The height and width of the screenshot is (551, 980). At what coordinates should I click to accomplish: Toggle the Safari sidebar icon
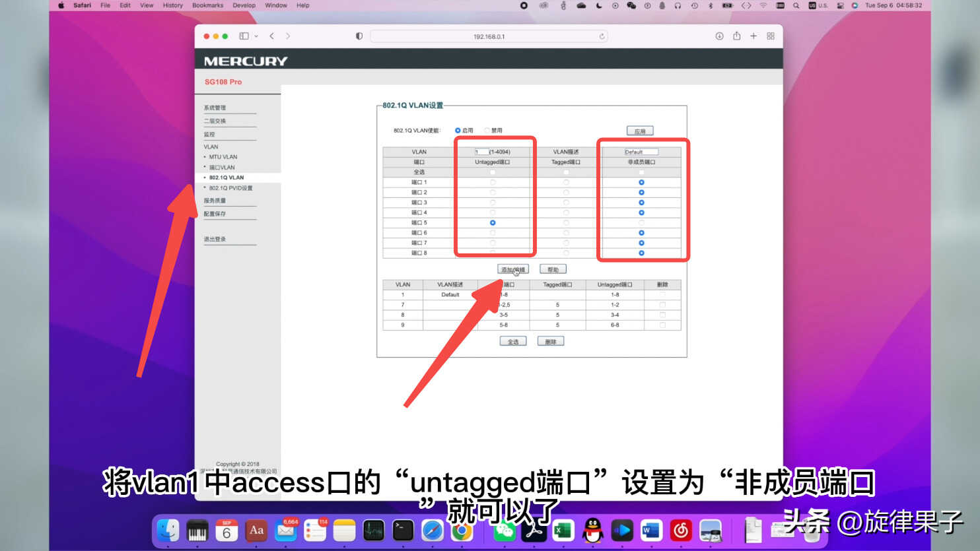(244, 36)
